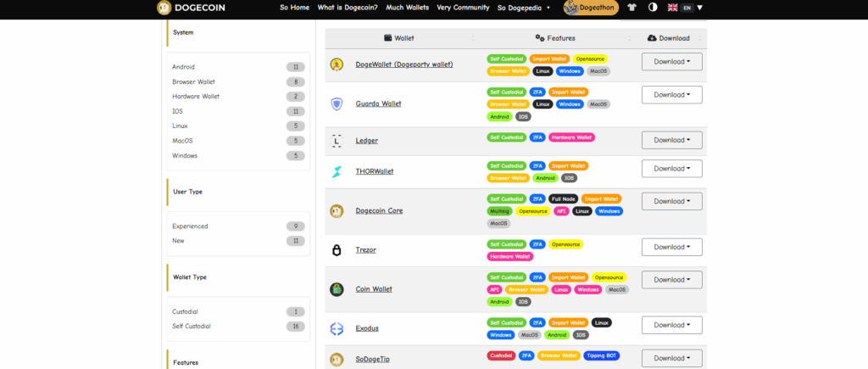The image size is (868, 369).
Task: Open the t-shirt merchandise shop icon
Action: point(629,7)
